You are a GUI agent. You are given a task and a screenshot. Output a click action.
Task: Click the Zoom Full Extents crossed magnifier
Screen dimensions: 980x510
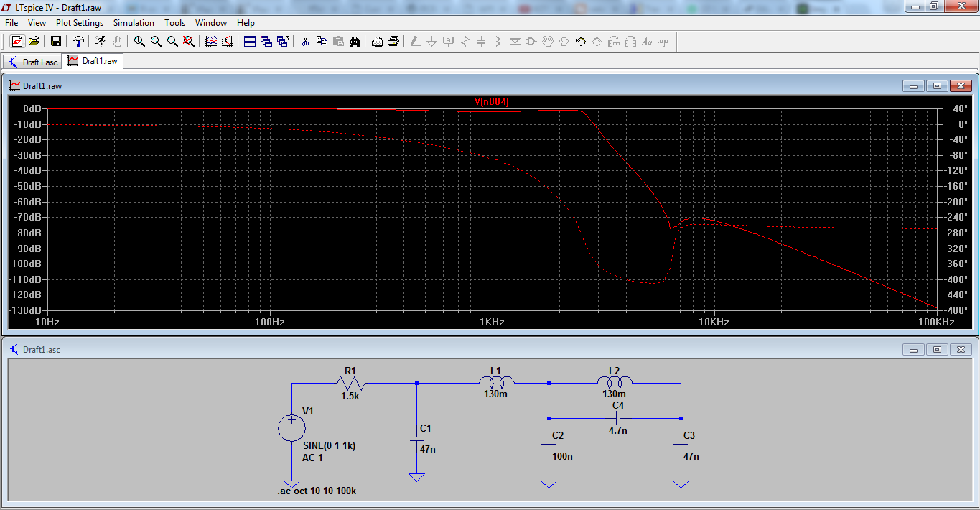[x=189, y=42]
